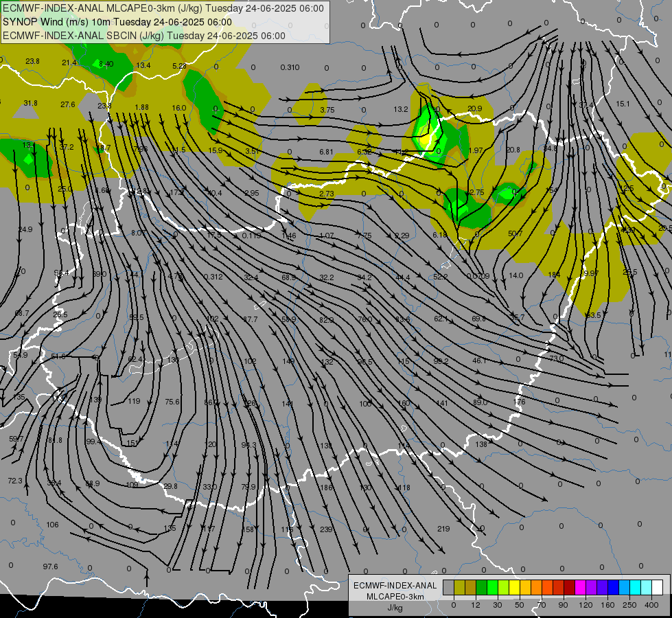Select the gray swatch in the legend
The height and width of the screenshot is (618, 672).
coord(449,588)
